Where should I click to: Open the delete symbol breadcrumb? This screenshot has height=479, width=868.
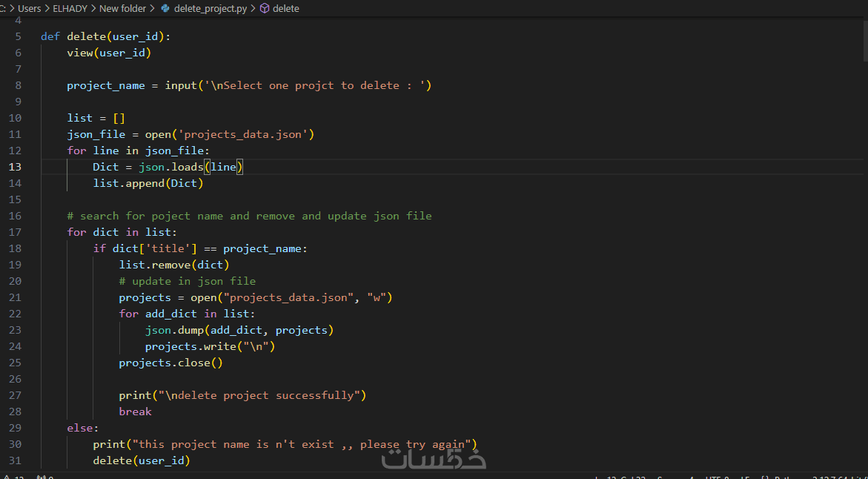click(x=286, y=8)
